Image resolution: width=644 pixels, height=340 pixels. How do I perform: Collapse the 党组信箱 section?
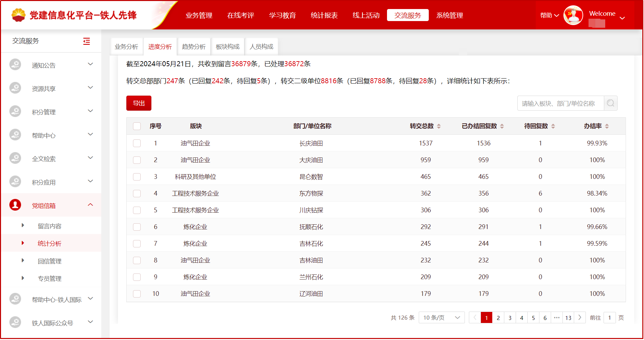90,204
